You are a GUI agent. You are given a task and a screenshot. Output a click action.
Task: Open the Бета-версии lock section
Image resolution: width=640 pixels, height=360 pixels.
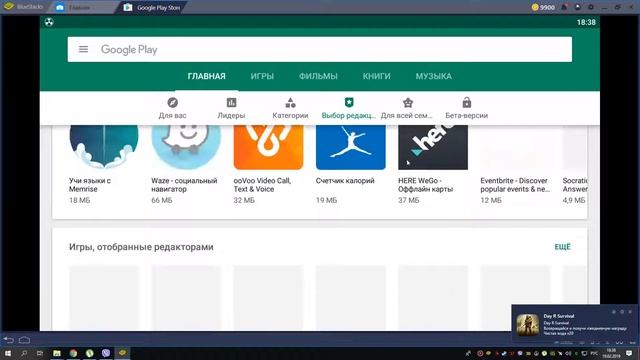pos(467,108)
